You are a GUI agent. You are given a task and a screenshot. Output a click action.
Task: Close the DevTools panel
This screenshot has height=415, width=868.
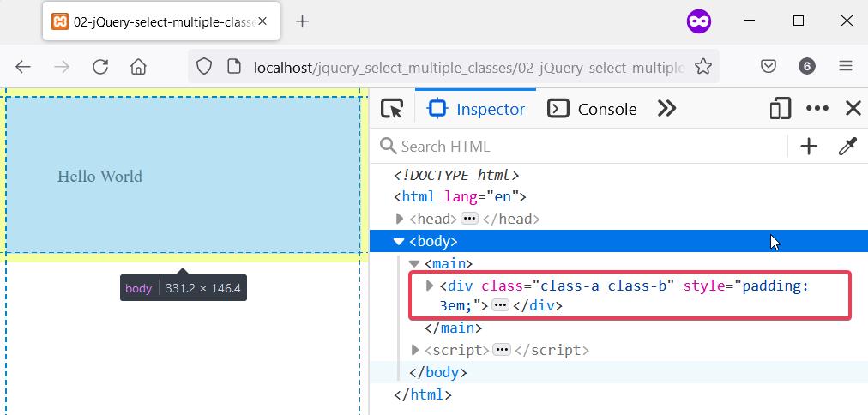click(853, 109)
